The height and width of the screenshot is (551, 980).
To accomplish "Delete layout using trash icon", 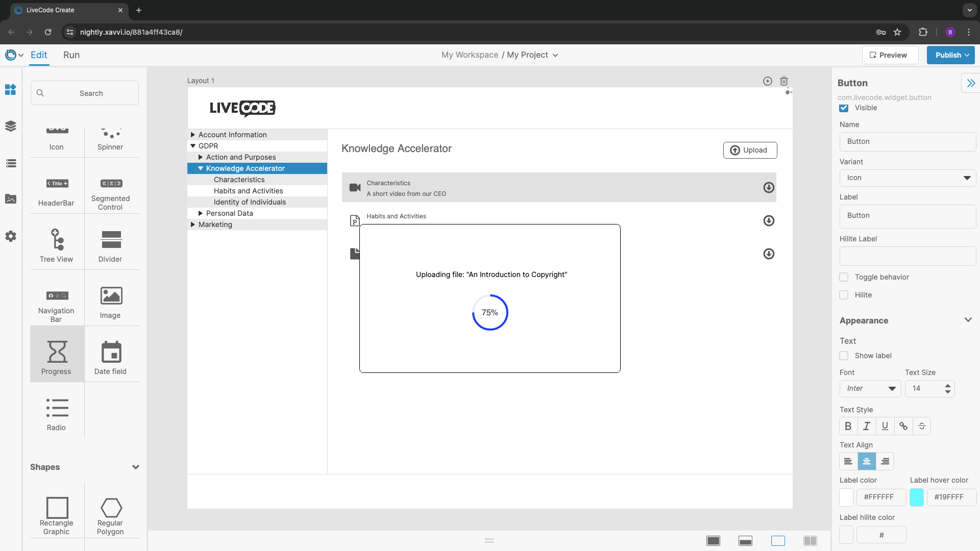I will [784, 81].
